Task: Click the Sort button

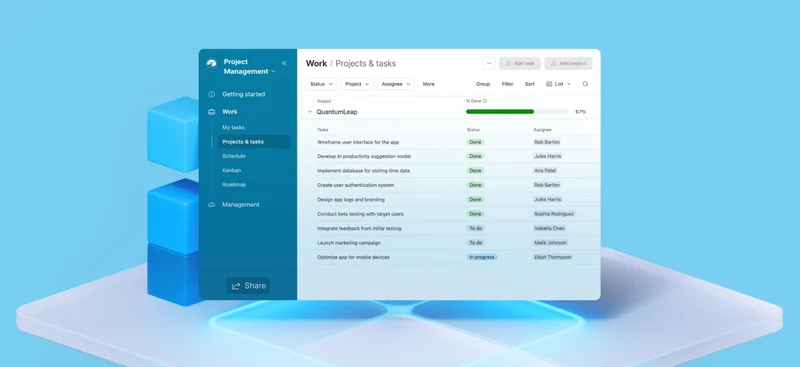Action: (530, 84)
